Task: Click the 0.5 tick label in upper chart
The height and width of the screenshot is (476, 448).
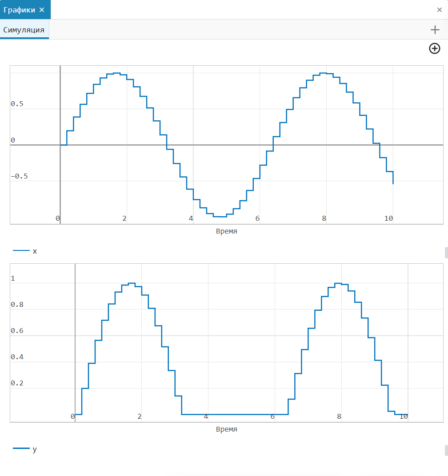Action: [17, 104]
